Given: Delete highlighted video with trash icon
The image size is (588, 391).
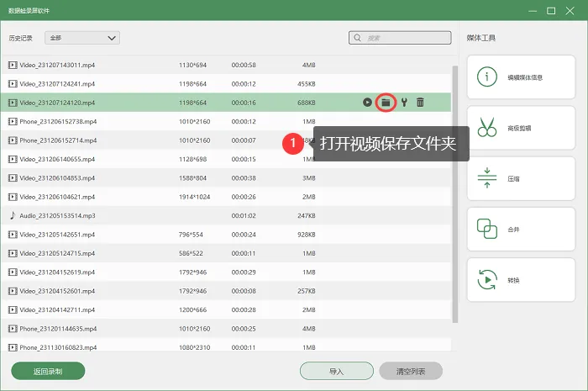Looking at the screenshot, I should (x=420, y=102).
